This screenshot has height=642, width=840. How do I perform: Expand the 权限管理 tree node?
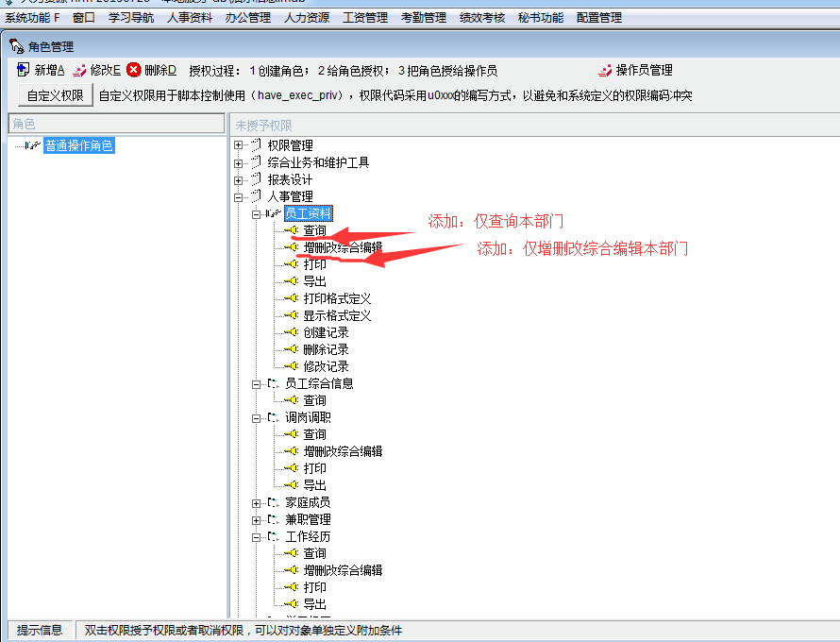(x=239, y=145)
